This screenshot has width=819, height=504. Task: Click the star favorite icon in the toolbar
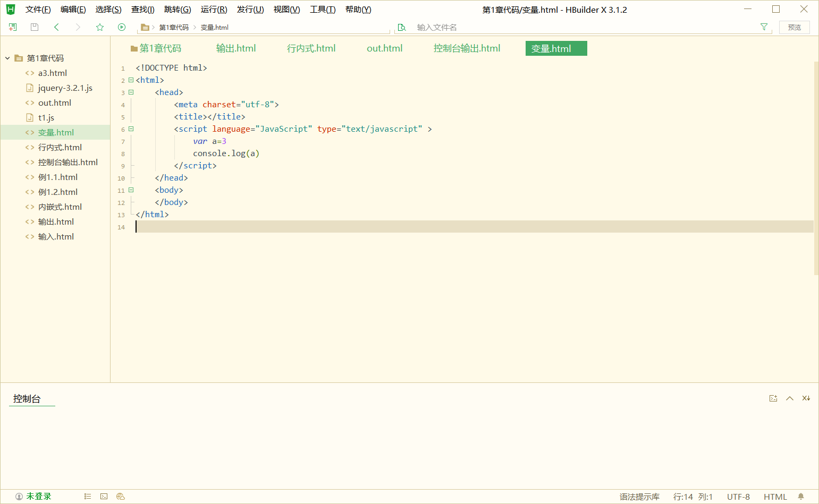(100, 27)
